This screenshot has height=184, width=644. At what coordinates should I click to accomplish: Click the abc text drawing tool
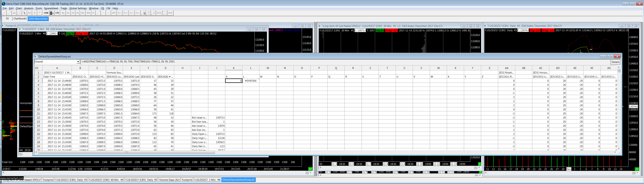point(14,13)
